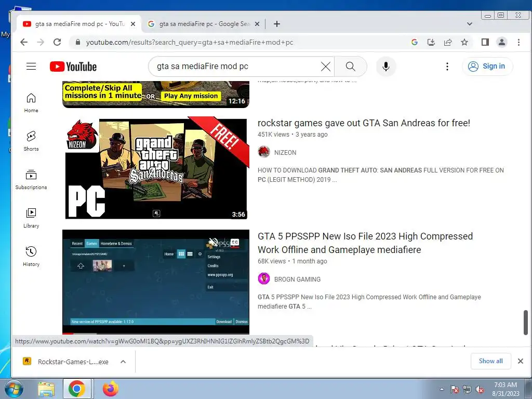Image resolution: width=532 pixels, height=399 pixels.
Task: Play the PPSSPP emulator video thumbnail
Action: tap(156, 282)
